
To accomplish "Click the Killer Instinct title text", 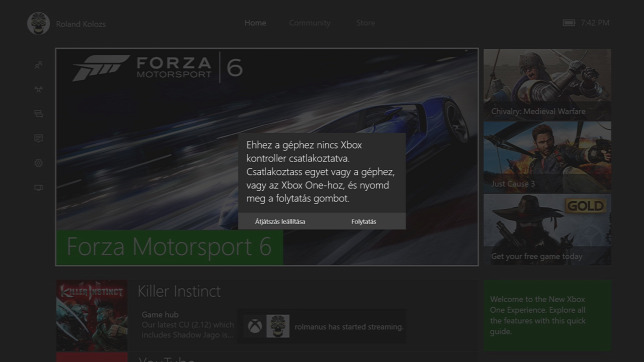I will [x=179, y=291].
